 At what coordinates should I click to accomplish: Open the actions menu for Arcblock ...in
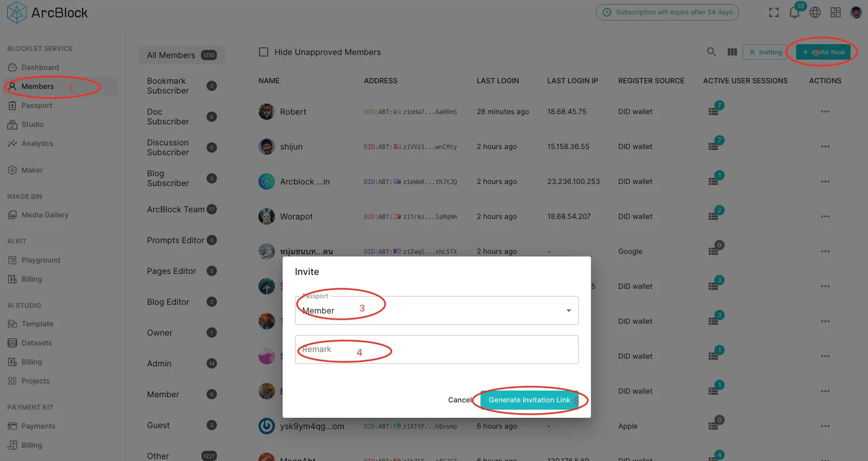point(825,182)
